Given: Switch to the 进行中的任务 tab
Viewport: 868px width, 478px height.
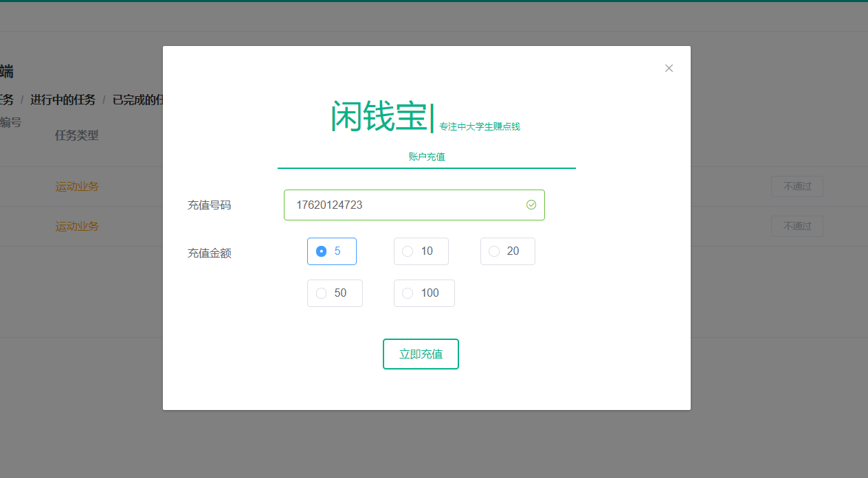Looking at the screenshot, I should (63, 100).
